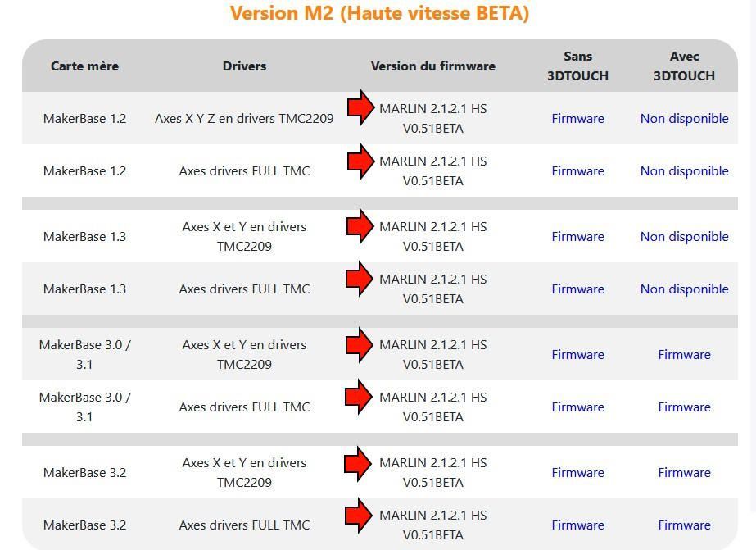This screenshot has width=756, height=550.
Task: Get Sans 3DTOUCH Firmware for MakerBase 3.2 TMC2209
Action: 577,472
